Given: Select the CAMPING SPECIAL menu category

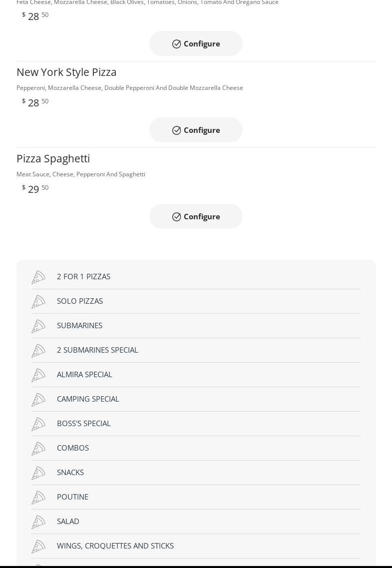Looking at the screenshot, I should (x=88, y=399).
